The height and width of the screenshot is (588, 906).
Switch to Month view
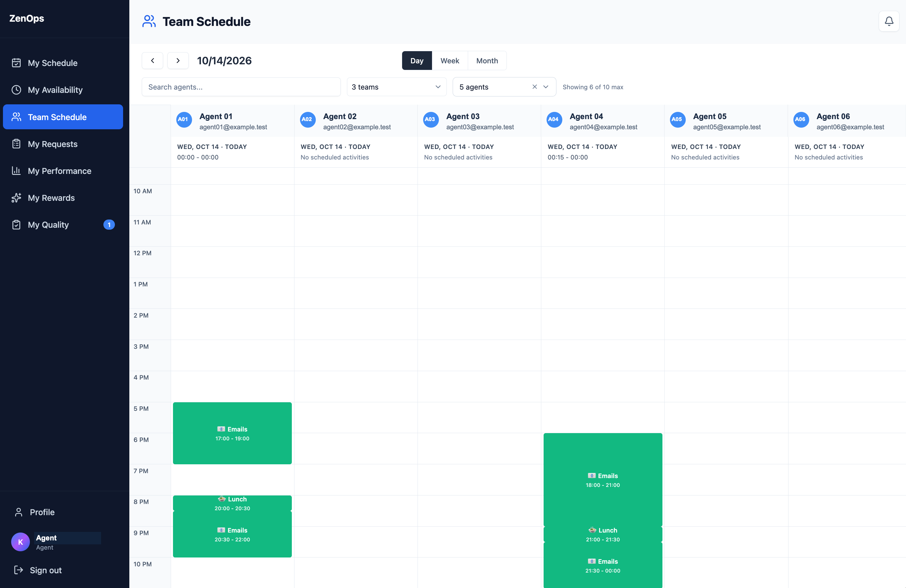coord(487,60)
